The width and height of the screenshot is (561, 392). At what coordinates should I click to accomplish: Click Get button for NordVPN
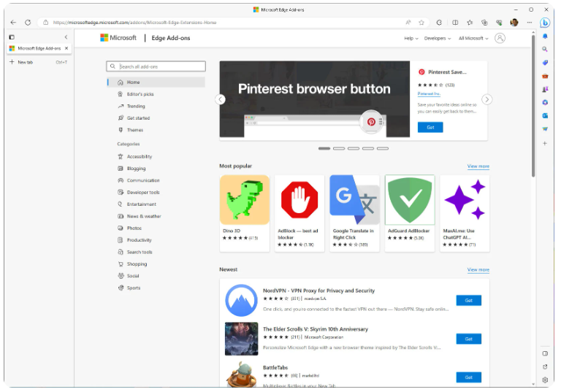pos(468,300)
